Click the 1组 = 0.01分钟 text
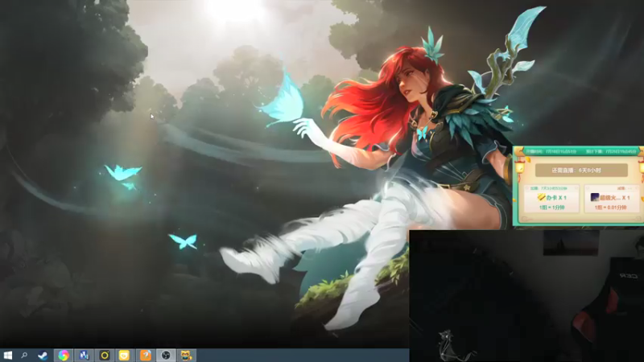The height and width of the screenshot is (362, 644). 611,208
